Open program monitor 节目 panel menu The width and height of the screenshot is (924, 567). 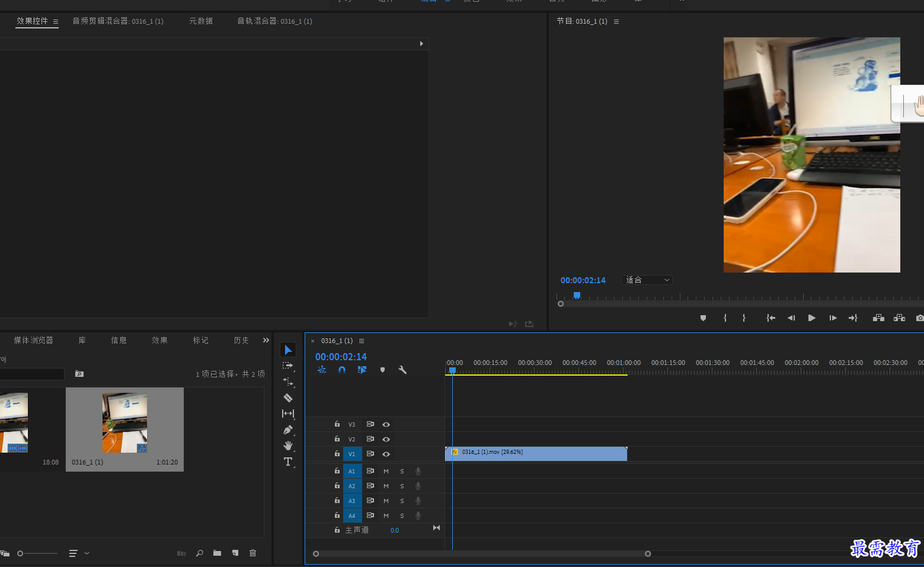click(x=616, y=21)
